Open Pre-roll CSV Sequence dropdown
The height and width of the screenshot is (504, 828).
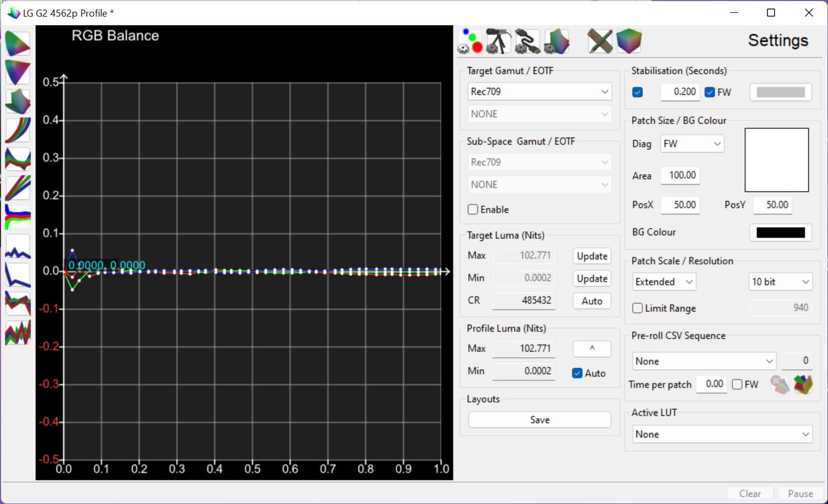tap(704, 361)
